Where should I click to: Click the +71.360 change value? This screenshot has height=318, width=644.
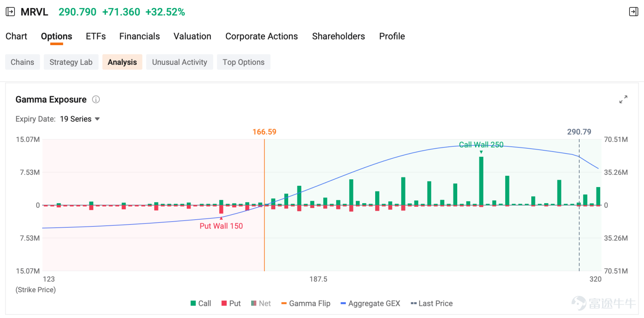pyautogui.click(x=121, y=12)
